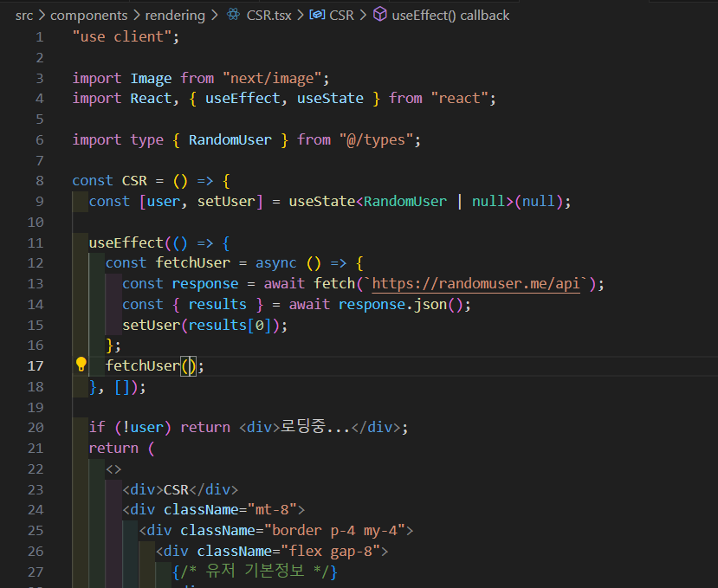718x588 pixels.
Task: Click the Image identifier on line 3
Action: tap(151, 78)
